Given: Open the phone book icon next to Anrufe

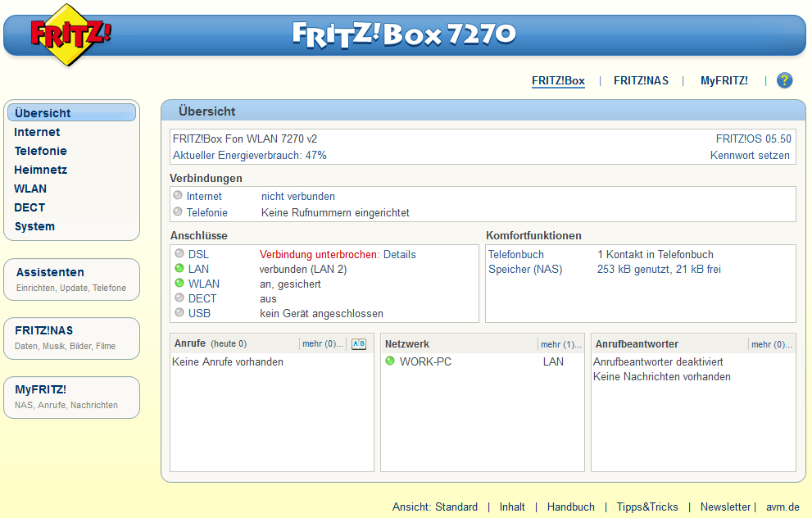Looking at the screenshot, I should tap(358, 344).
